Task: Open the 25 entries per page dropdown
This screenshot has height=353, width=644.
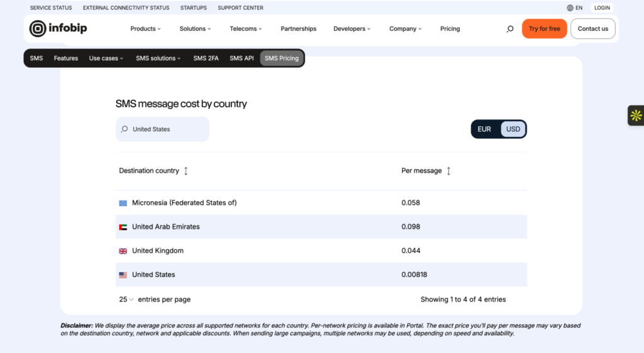Action: (126, 299)
